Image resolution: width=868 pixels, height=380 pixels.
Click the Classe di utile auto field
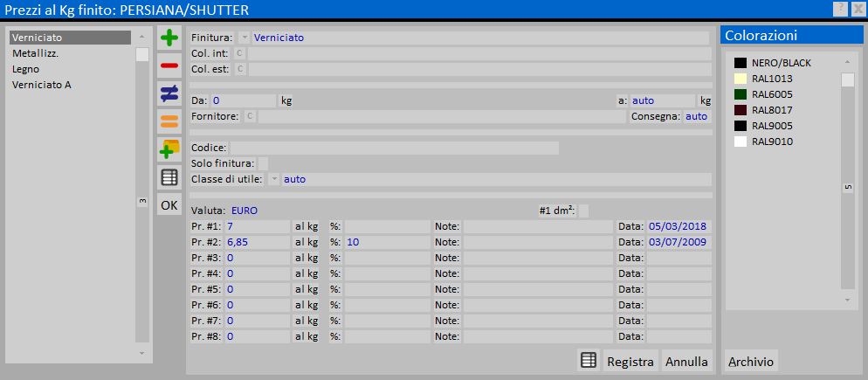[497, 179]
